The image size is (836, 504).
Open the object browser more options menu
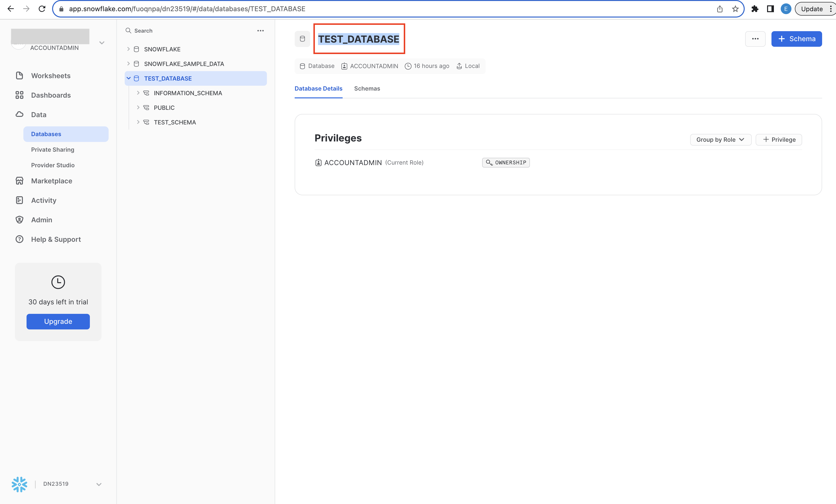pos(260,31)
